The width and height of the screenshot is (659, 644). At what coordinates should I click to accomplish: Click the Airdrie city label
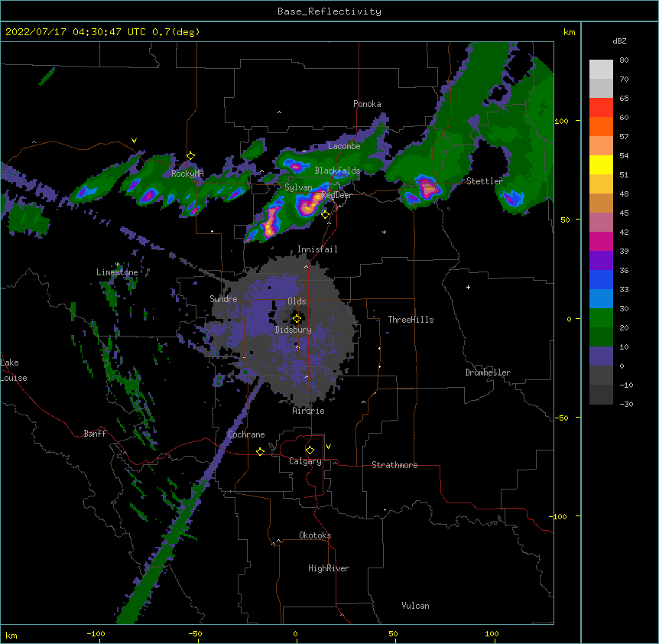308,411
